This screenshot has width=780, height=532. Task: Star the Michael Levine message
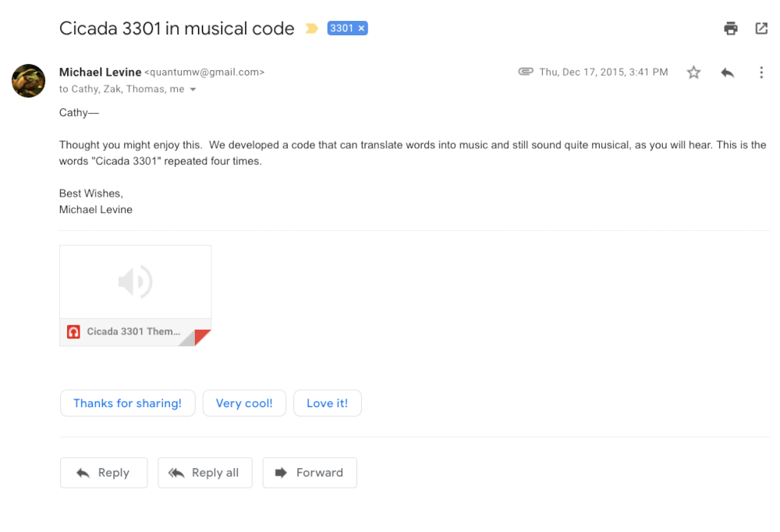click(x=693, y=73)
